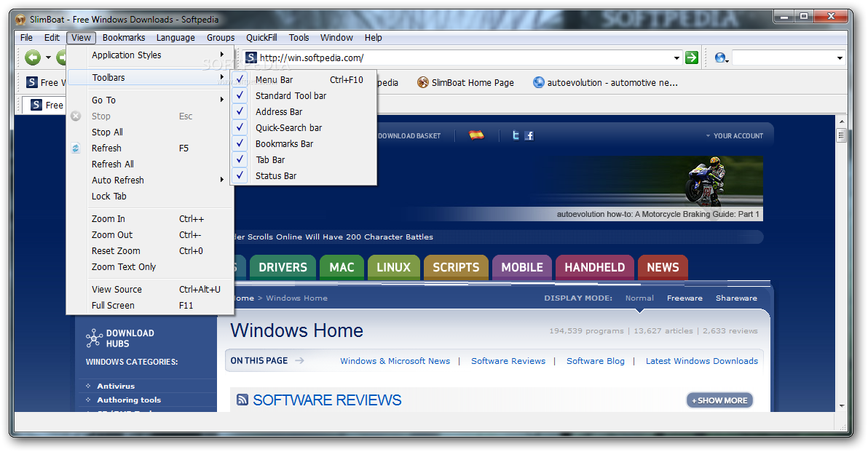
Task: Select Full Screen in View menu
Action: [149, 306]
